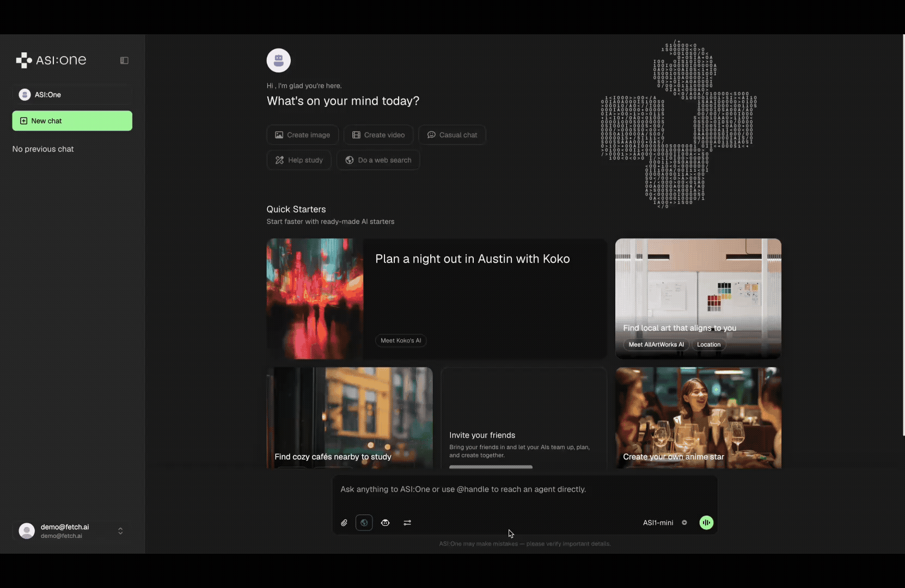The width and height of the screenshot is (905, 588).
Task: Select the Casual chat option
Action: pyautogui.click(x=452, y=135)
